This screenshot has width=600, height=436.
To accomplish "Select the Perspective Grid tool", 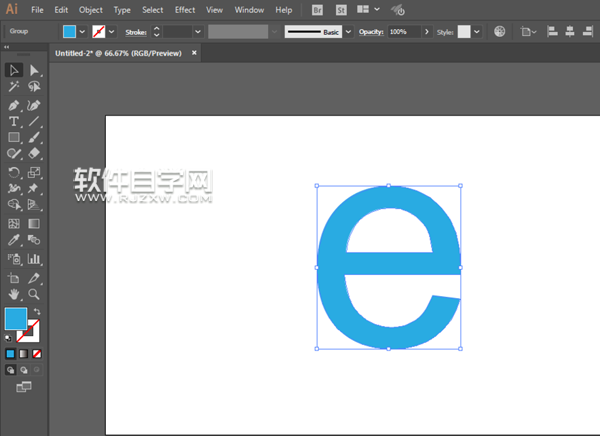I will click(x=34, y=204).
